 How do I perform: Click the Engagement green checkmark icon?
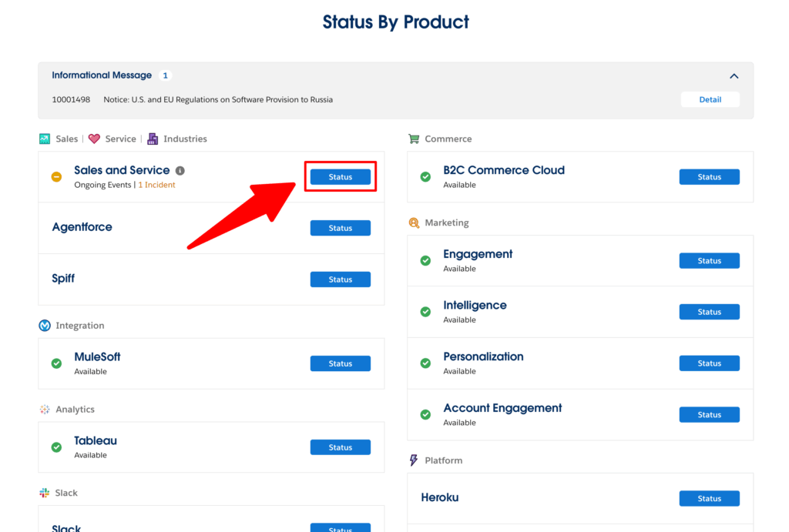(425, 260)
